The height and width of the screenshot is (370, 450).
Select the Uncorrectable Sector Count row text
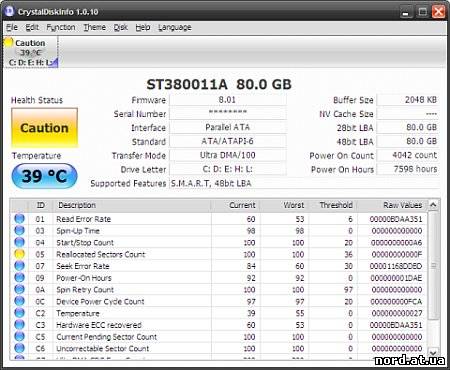102,348
